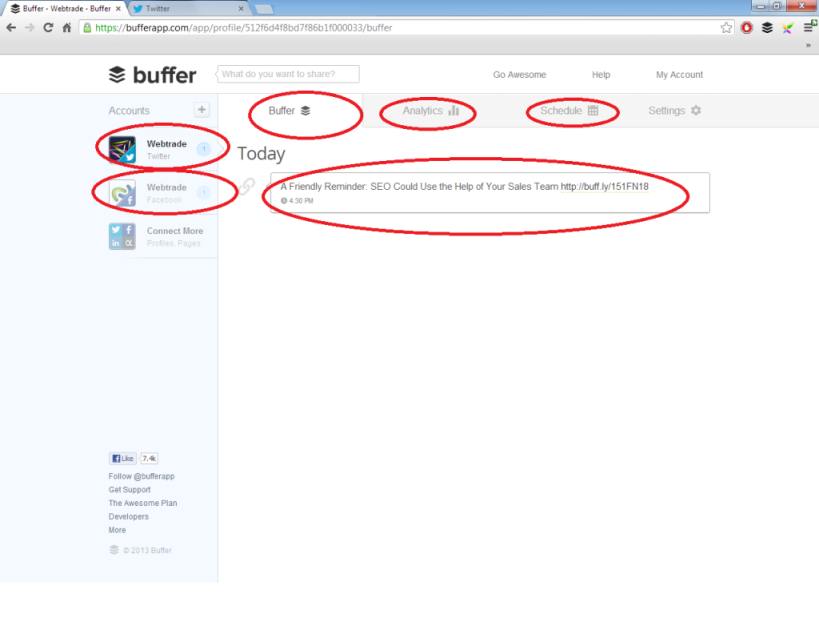Close the Buffer - Webtrade browser tab
This screenshot has width=819, height=630.
[118, 9]
